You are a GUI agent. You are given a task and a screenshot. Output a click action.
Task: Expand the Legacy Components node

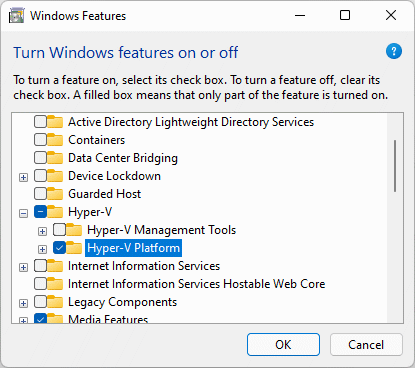click(x=23, y=303)
